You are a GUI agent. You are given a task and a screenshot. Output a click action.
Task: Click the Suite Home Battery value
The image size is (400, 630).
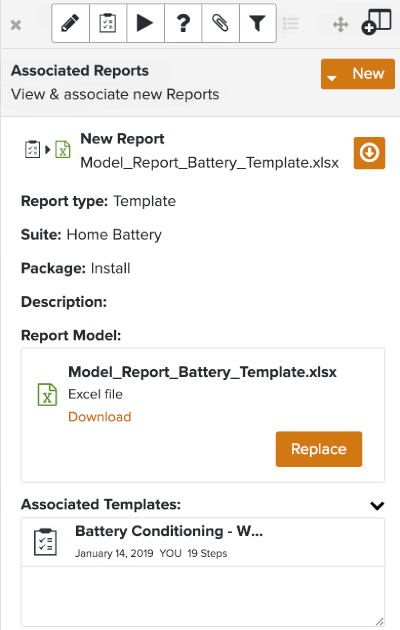(x=114, y=235)
